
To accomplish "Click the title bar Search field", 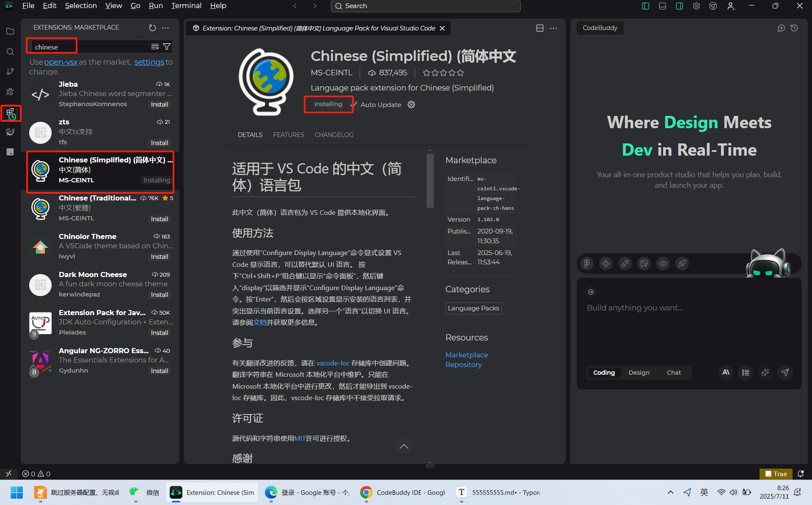I will pos(426,6).
